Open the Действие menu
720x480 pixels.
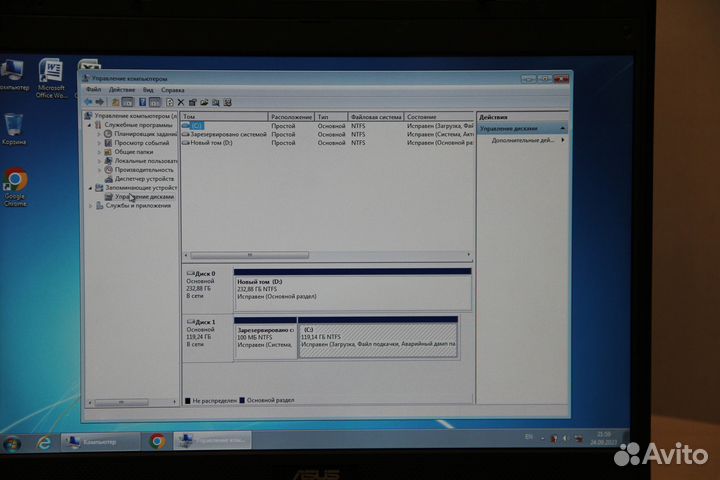(x=121, y=90)
